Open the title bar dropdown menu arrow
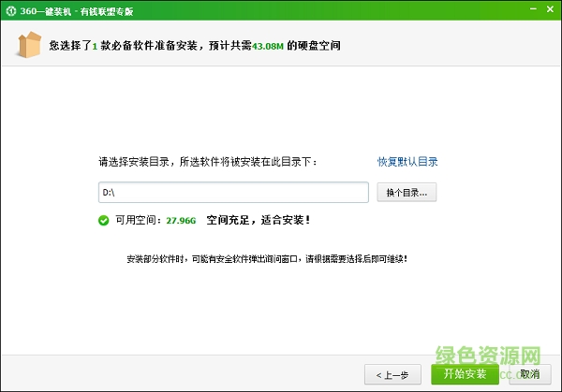562x392 pixels. [x=512, y=9]
